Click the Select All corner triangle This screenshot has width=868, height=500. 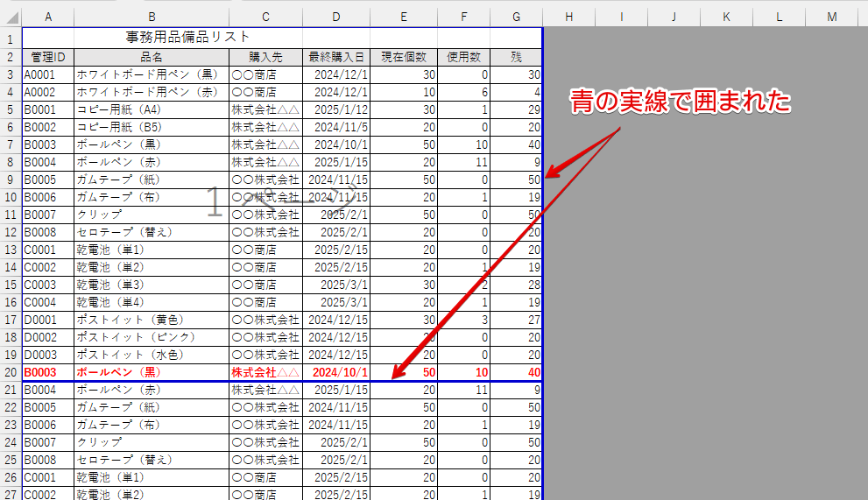tap(11, 18)
